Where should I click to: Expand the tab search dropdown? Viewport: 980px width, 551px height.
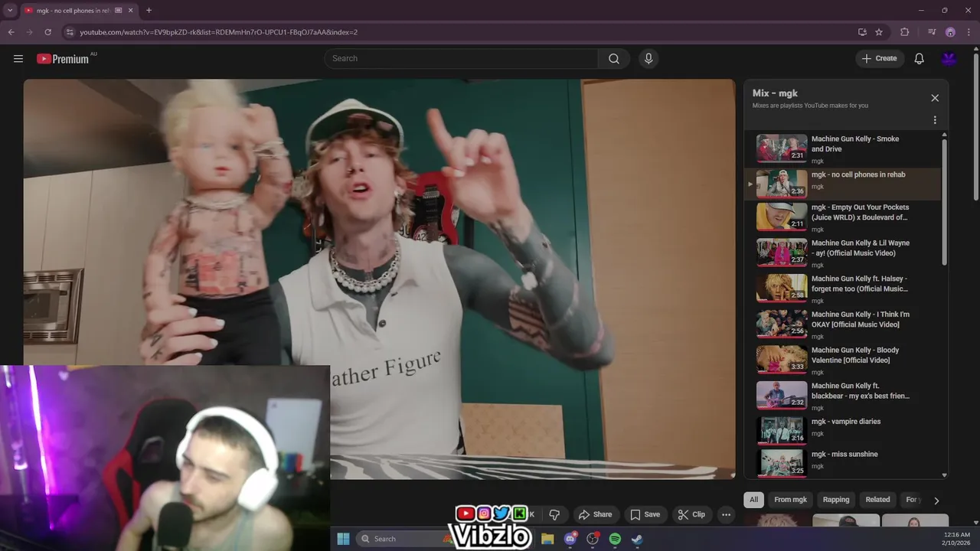click(x=10, y=11)
